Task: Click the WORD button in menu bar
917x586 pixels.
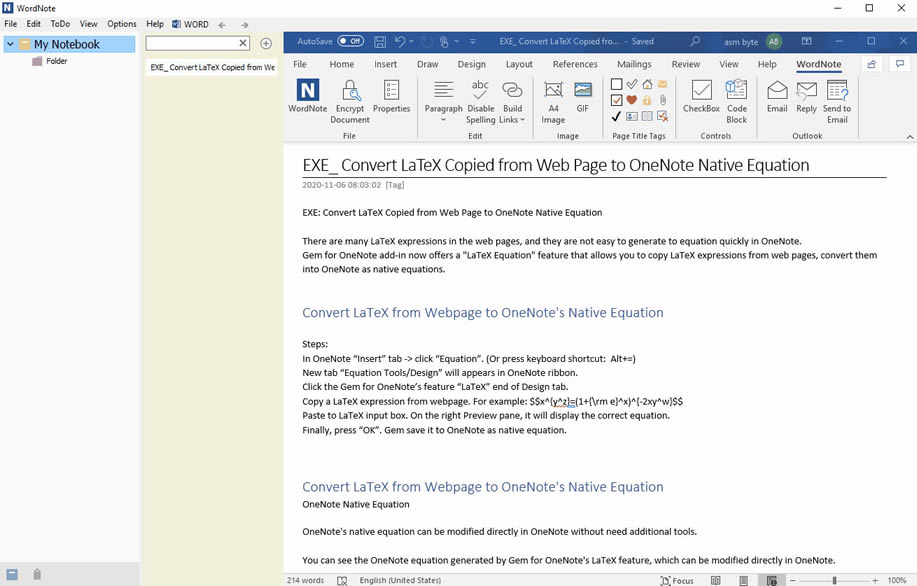Action: pyautogui.click(x=190, y=24)
